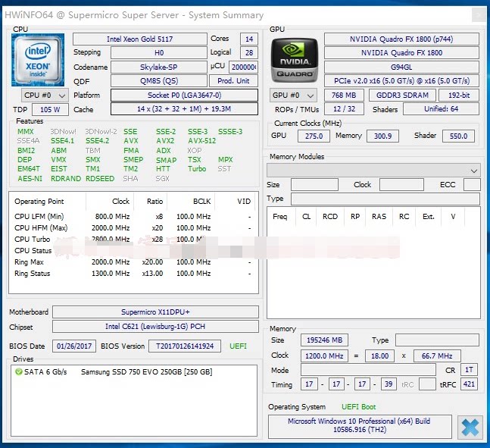Image resolution: width=490 pixels, height=448 pixels.
Task: Click the grayed SGX feature label
Action: [x=163, y=179]
